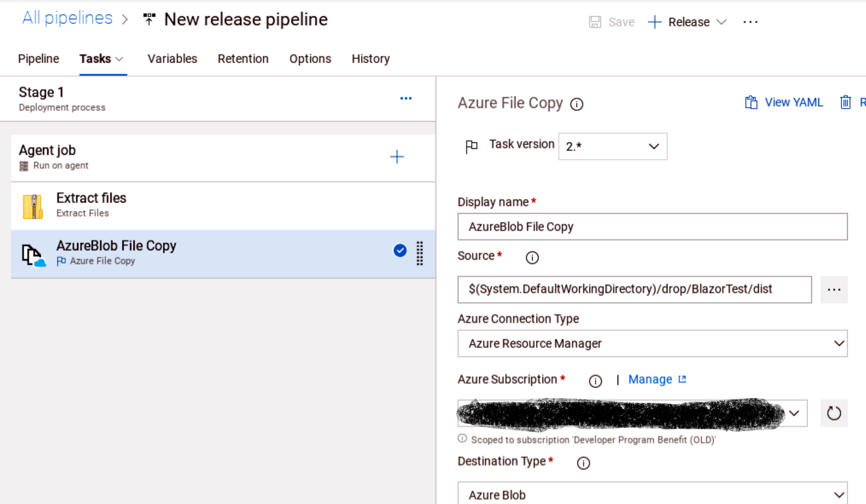Switch to the Pipeline tab
Image resolution: width=866 pixels, height=504 pixels.
click(39, 59)
